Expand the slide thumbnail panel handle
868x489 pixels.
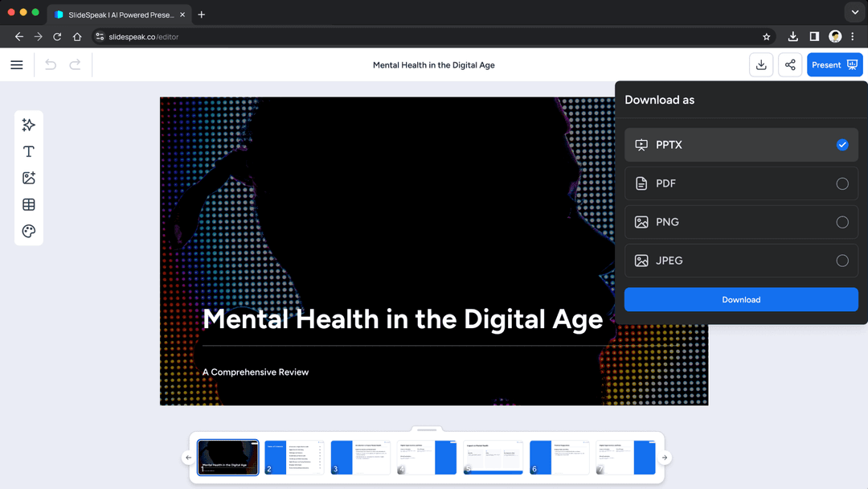(427, 429)
